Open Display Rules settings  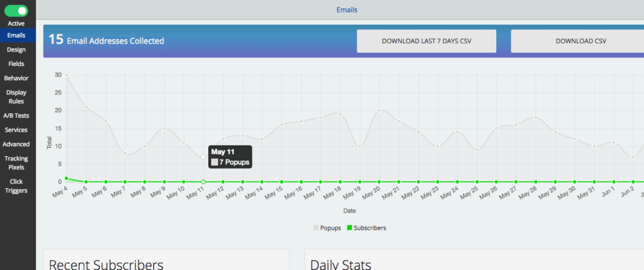(x=16, y=97)
